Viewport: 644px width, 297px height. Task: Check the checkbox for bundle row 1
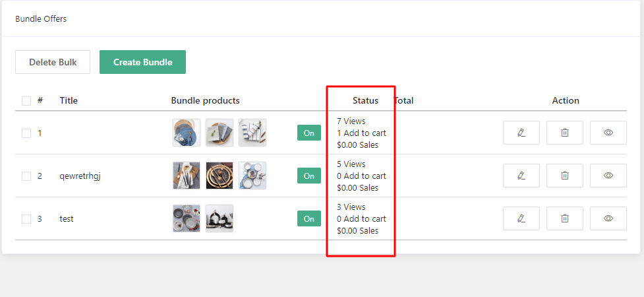[26, 133]
